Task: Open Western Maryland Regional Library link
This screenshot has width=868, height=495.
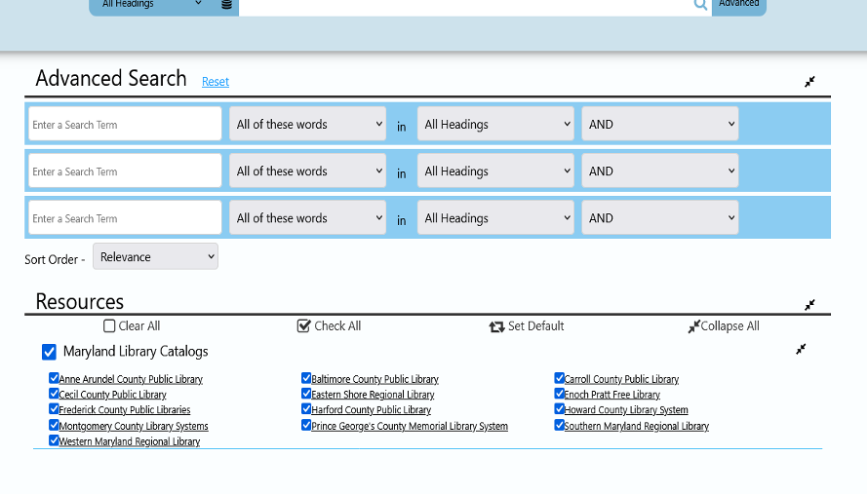Action: tap(130, 442)
